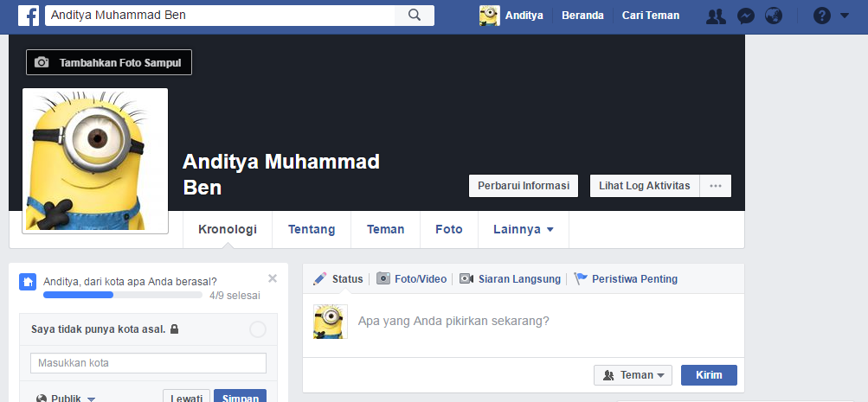868x402 pixels.
Task: Open the Friend Requests icon
Action: coord(716,16)
